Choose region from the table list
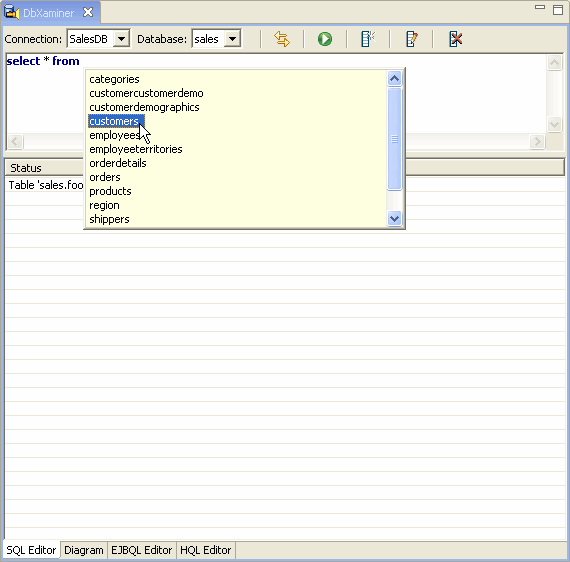Image resolution: width=570 pixels, height=562 pixels. (x=104, y=205)
